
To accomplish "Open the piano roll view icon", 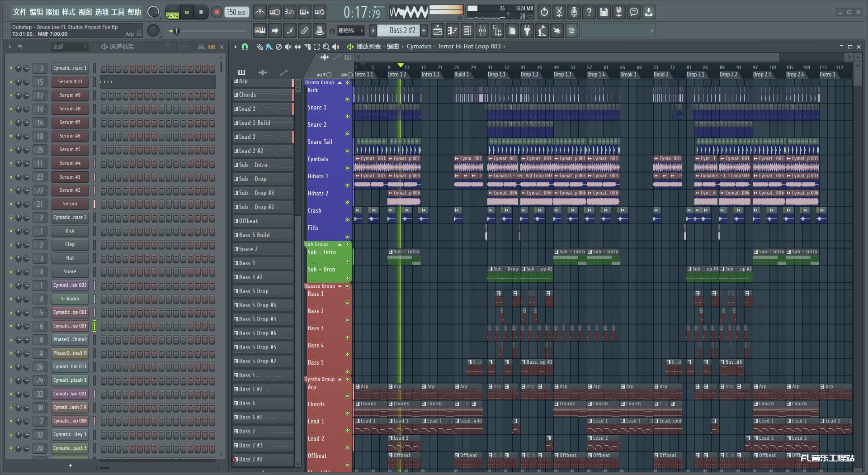I will pyautogui.click(x=453, y=31).
